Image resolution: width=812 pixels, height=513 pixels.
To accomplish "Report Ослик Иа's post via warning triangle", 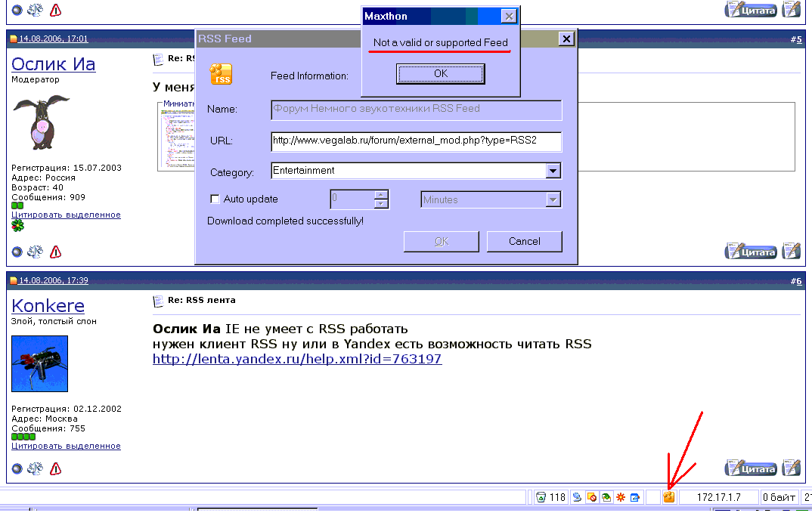I will tap(55, 252).
